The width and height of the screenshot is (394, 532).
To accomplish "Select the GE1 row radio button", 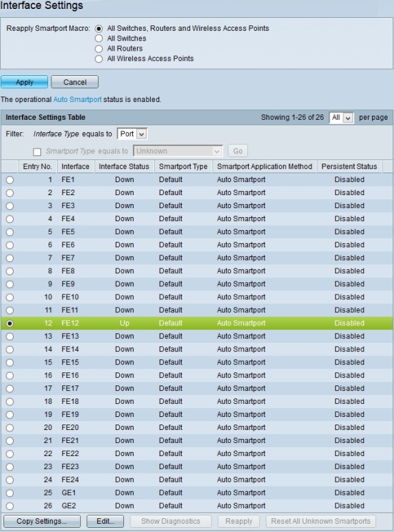I will tap(10, 493).
